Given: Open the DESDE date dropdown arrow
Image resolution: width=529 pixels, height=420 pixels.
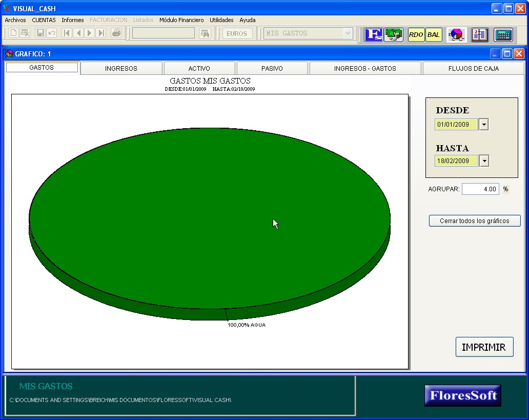Looking at the screenshot, I should point(484,124).
